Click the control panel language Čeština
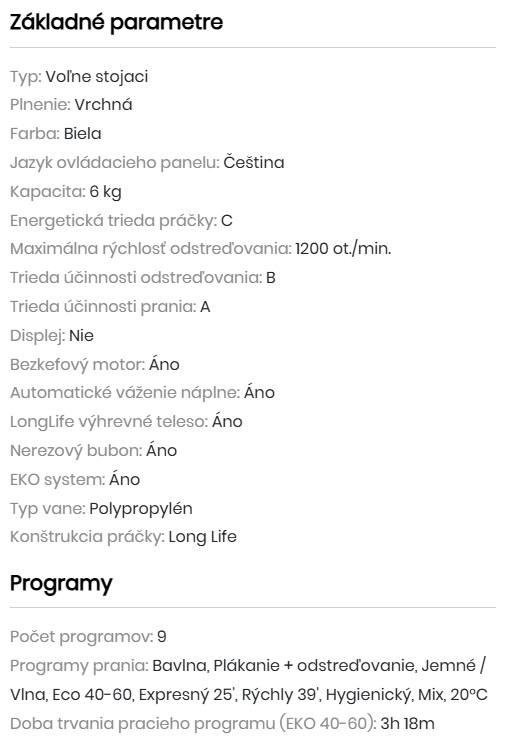Viewport: 532px width, 753px height. pos(254,162)
